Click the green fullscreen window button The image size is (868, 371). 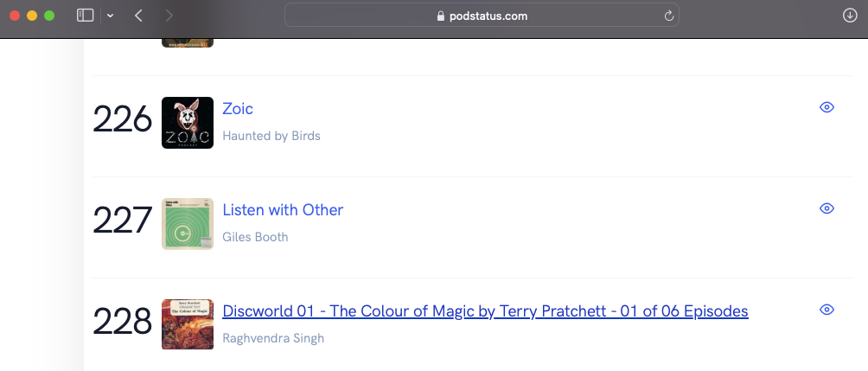[x=49, y=16]
